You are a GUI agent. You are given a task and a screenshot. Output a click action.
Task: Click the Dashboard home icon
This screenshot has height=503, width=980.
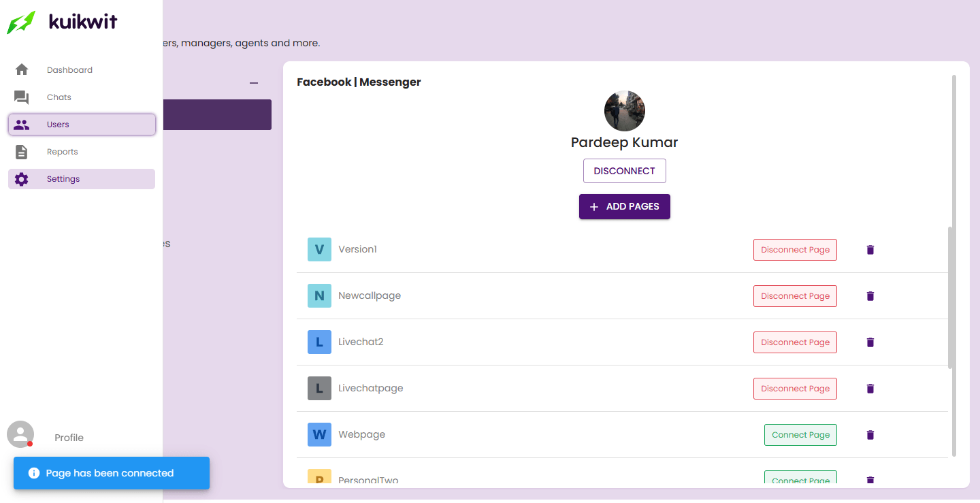(22, 69)
